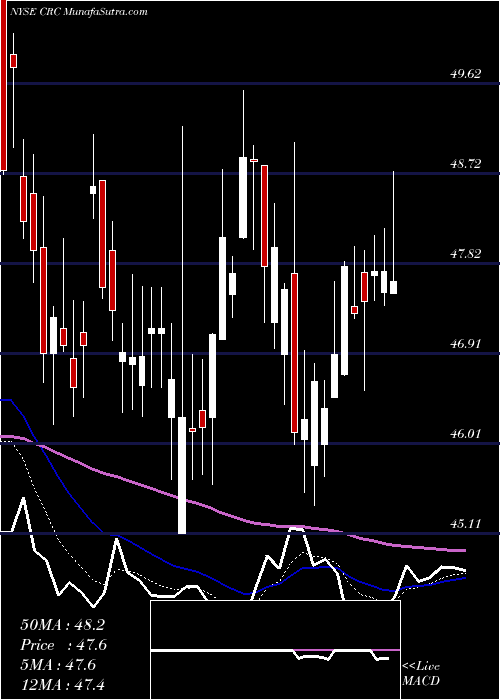Image resolution: width=500 pixels, height=700 pixels.
Task: Click the Price : 47.6 readout
Action: pos(63,645)
